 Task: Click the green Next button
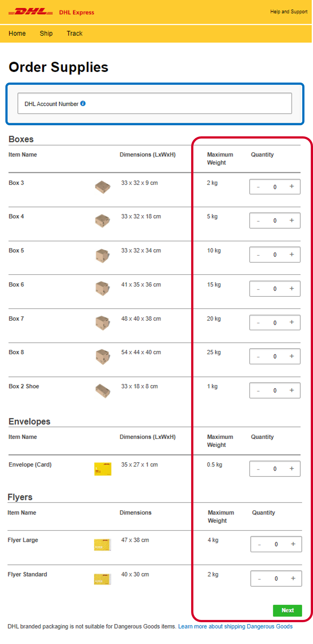coord(287,610)
